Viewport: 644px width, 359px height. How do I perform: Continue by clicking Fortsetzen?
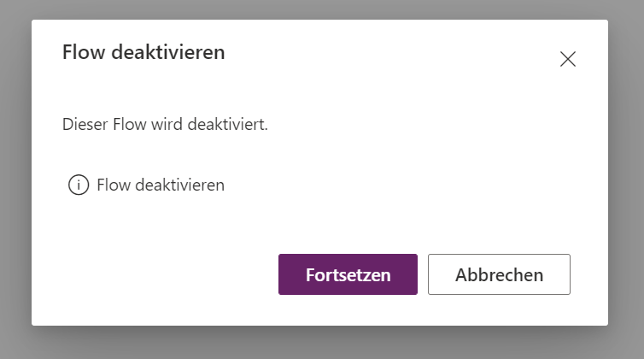pyautogui.click(x=348, y=274)
